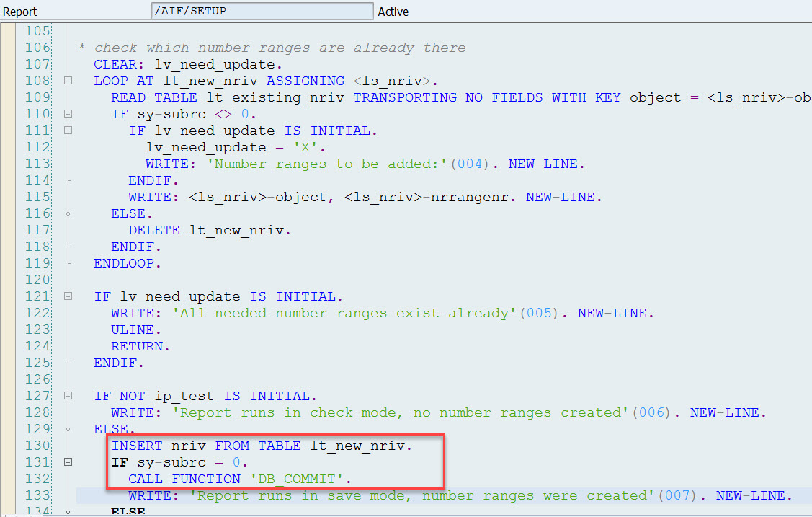The width and height of the screenshot is (812, 517).
Task: Click the string 'All needed number ranges exist already'
Action: tap(344, 313)
